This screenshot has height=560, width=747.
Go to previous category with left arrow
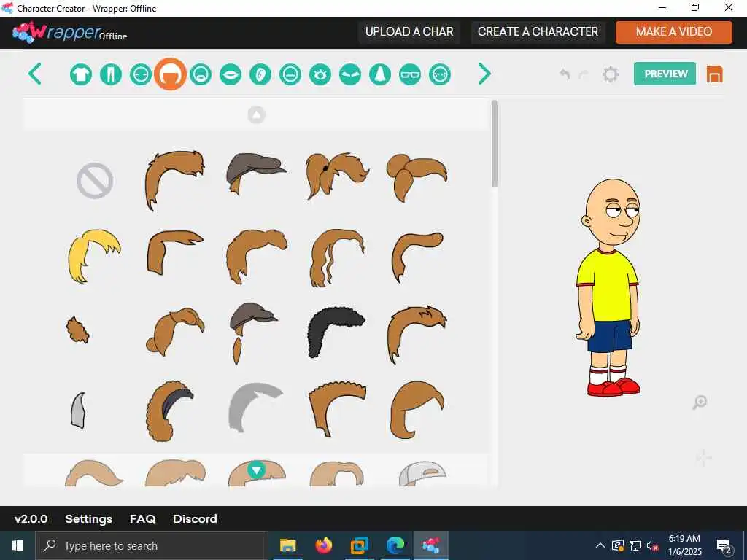click(x=35, y=74)
